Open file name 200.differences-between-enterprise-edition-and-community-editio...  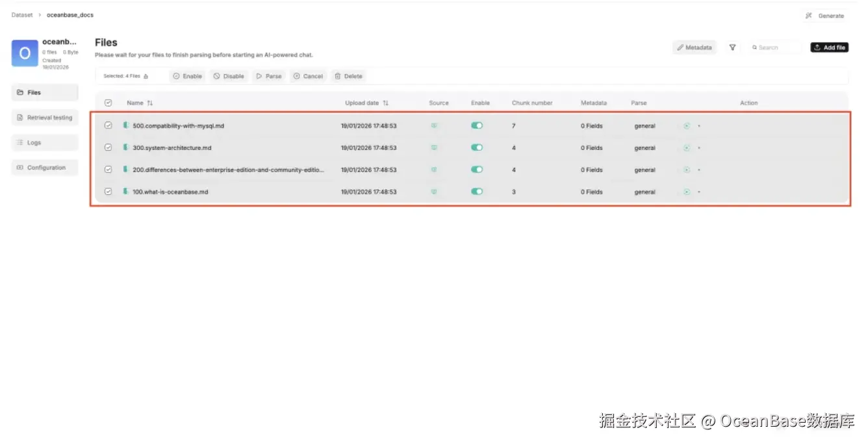229,170
